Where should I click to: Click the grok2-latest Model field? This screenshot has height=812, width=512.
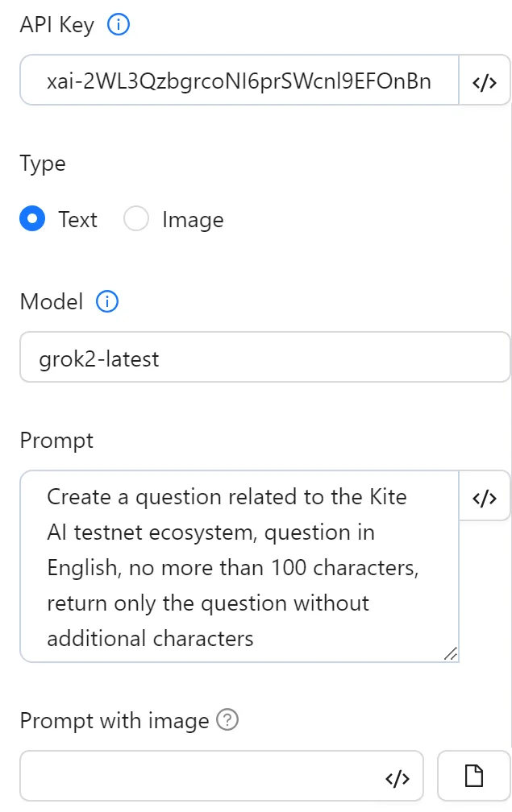click(264, 358)
